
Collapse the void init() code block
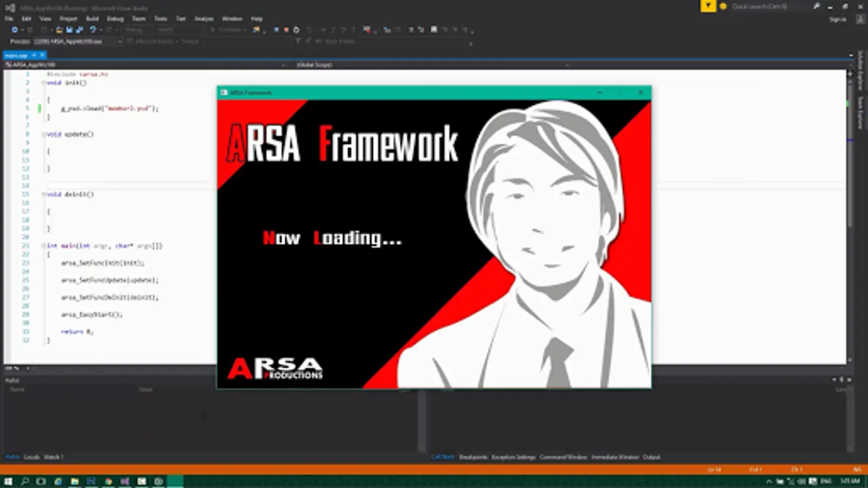[43, 83]
